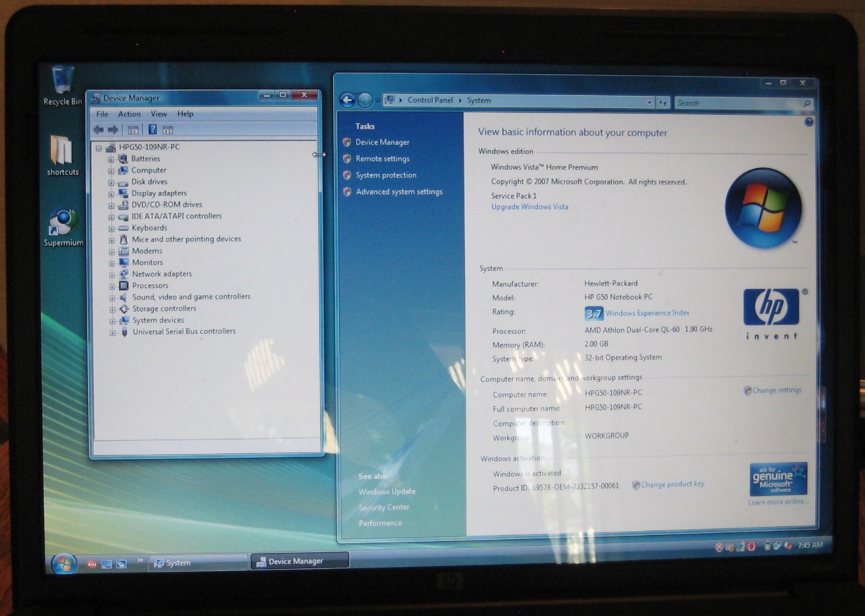
Task: Expand the Processors node
Action: click(112, 286)
